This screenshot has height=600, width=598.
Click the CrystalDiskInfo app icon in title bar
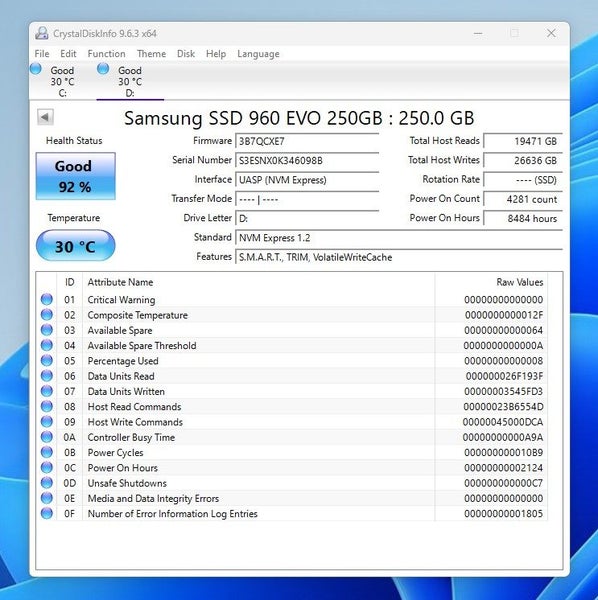[x=42, y=33]
